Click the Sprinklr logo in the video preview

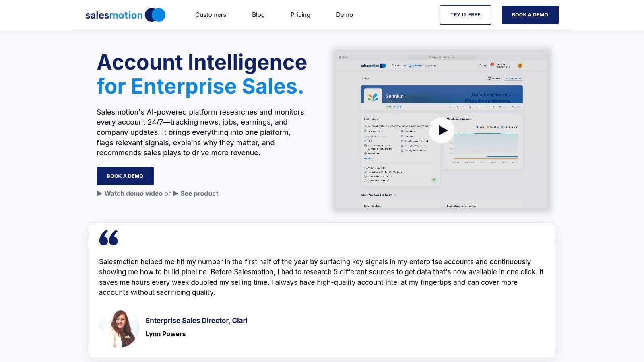click(x=373, y=97)
